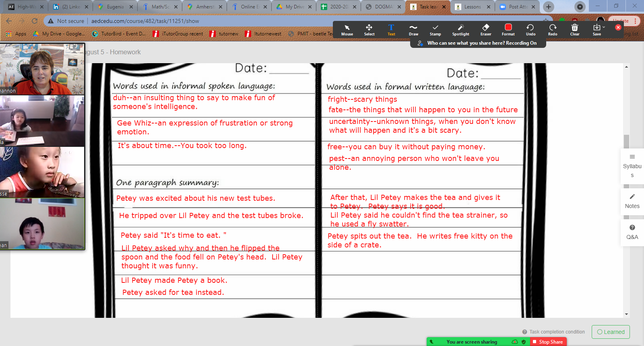This screenshot has width=644, height=346.
Task: Redo the annotation
Action: click(553, 30)
